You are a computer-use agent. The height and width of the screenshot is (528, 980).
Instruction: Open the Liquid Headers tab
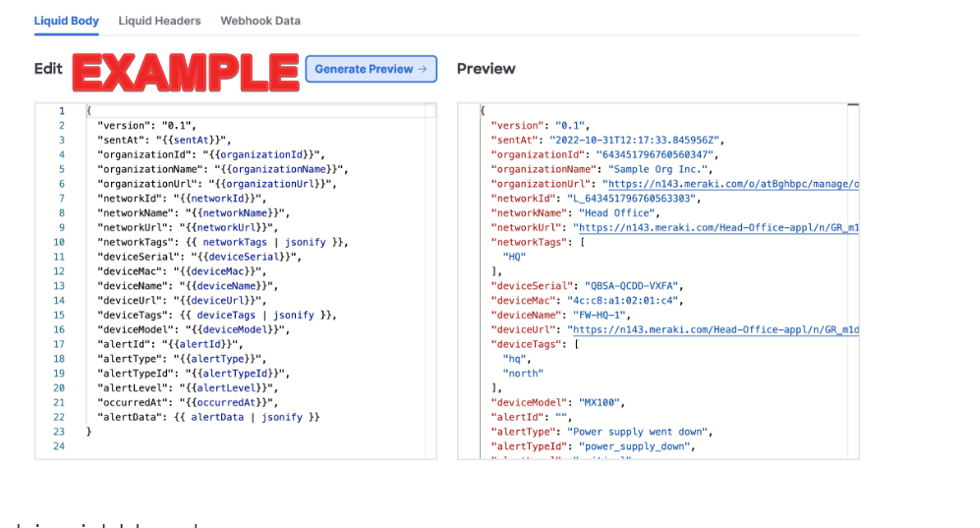[159, 21]
